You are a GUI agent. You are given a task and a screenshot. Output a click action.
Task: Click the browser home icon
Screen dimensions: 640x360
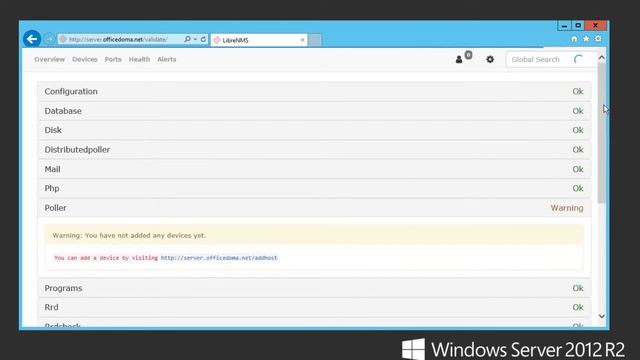574,39
